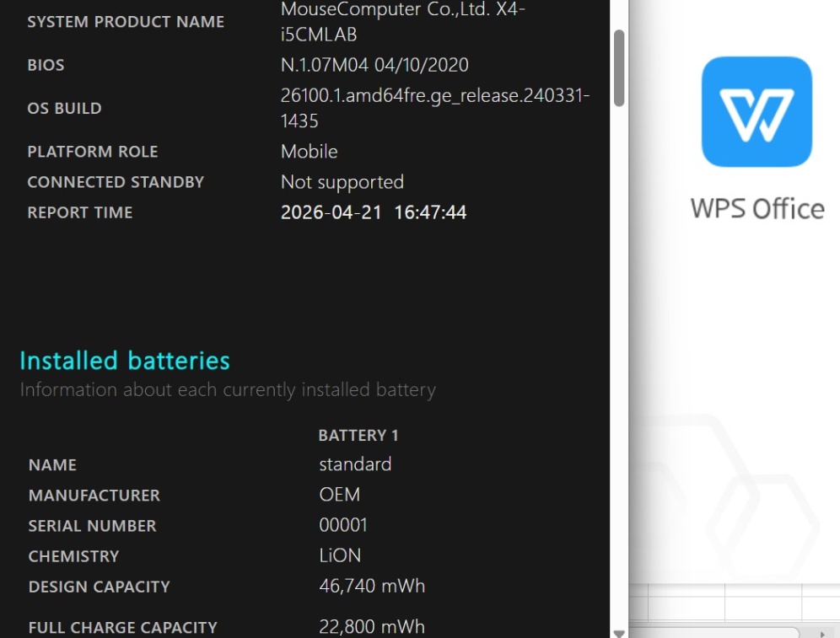Select the Installed batteries heading

click(125, 361)
